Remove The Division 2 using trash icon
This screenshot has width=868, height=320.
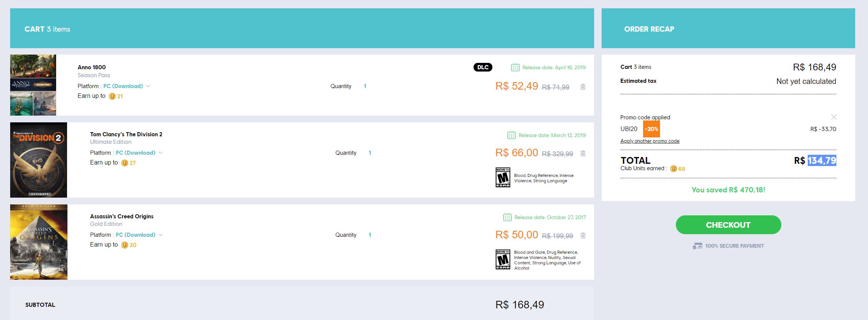pos(583,154)
